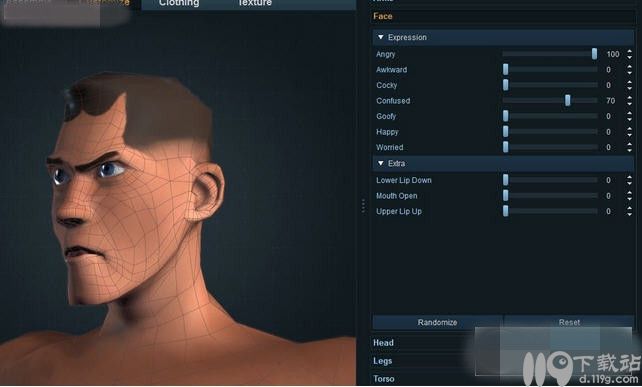The image size is (642, 387).
Task: Open the Head section
Action: point(384,343)
